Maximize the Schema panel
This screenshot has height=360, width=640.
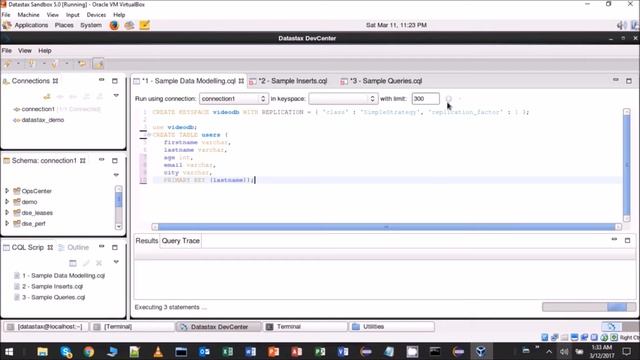[x=115, y=160]
